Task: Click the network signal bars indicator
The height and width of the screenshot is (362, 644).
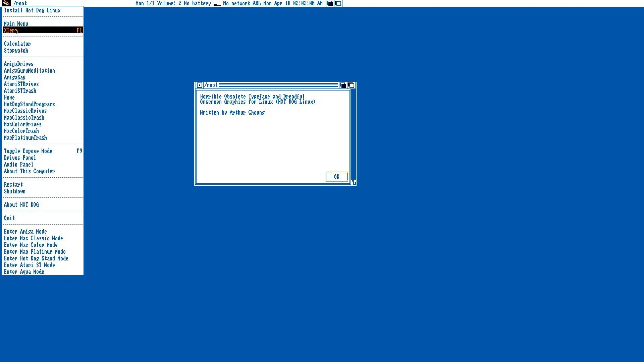Action: point(217,4)
